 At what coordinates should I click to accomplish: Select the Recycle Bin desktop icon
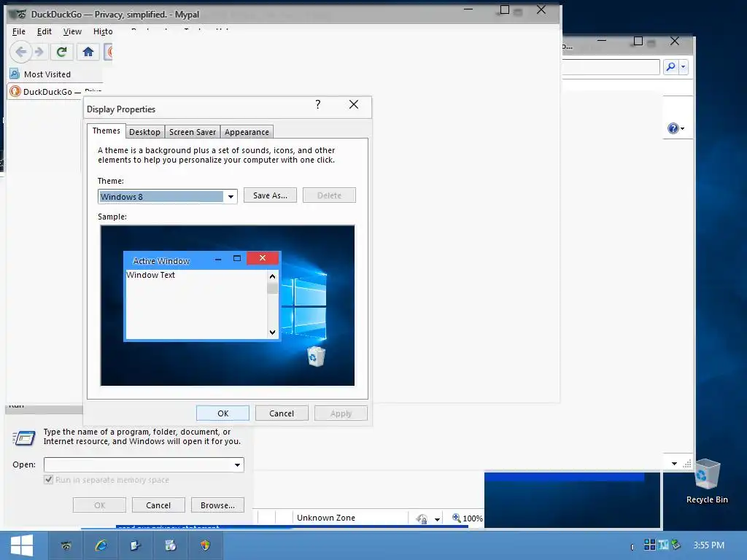pyautogui.click(x=707, y=481)
